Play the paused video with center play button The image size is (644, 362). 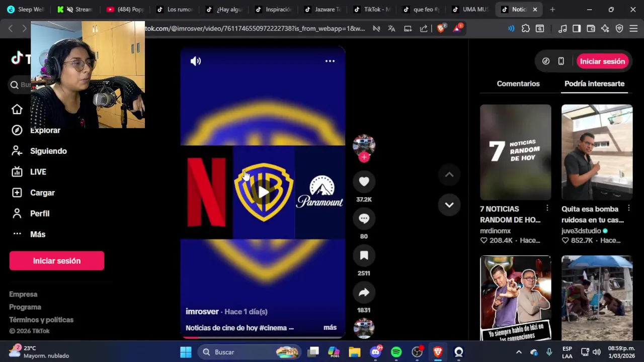(264, 192)
